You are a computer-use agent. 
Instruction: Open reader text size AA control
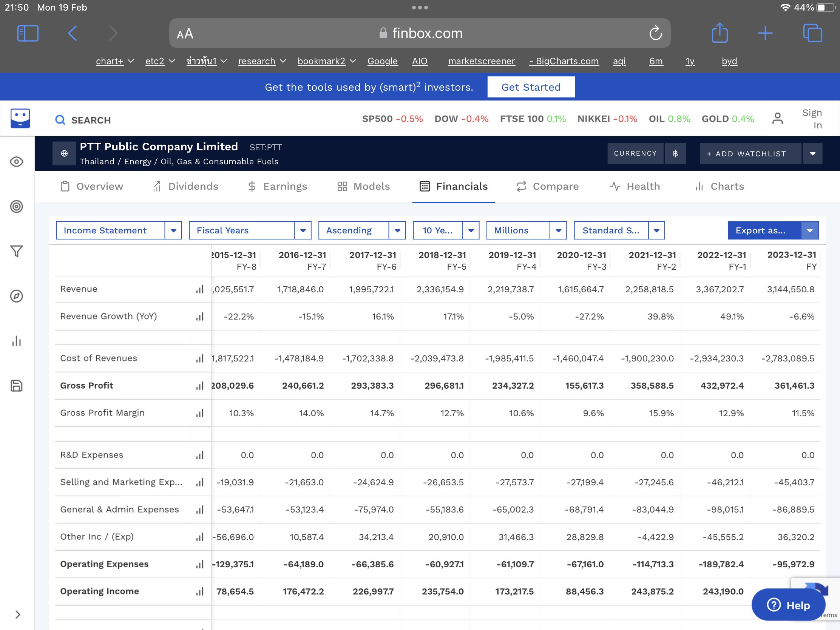coord(185,34)
